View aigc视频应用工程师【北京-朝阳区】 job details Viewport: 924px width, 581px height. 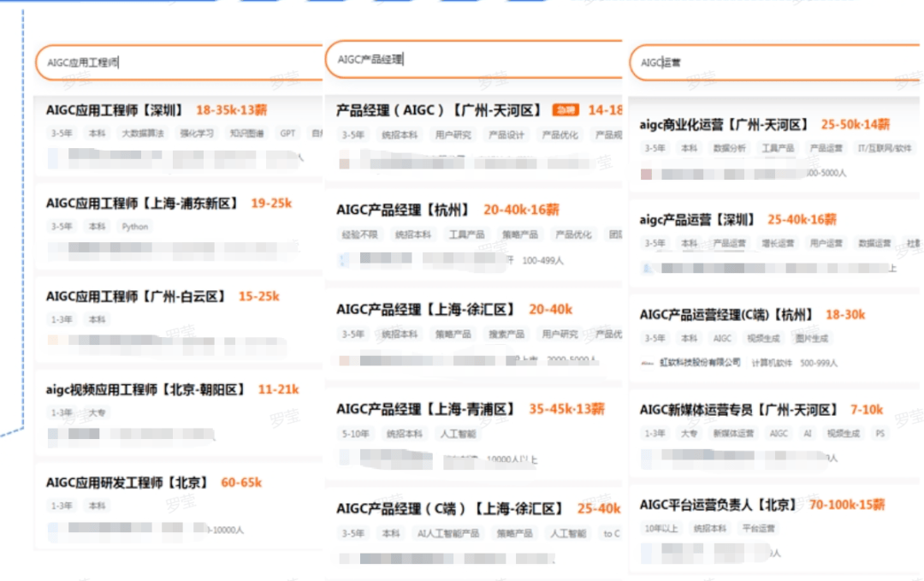click(x=145, y=389)
